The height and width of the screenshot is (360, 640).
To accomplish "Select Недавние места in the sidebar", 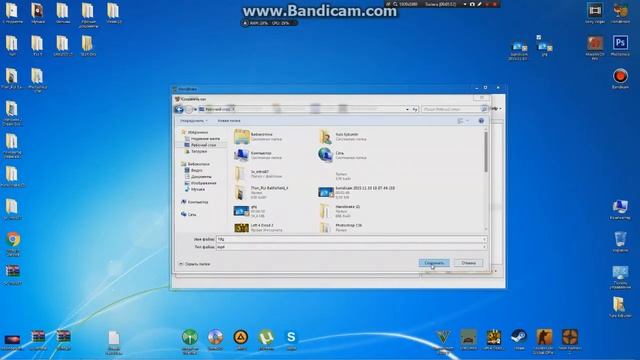I will pyautogui.click(x=202, y=139).
